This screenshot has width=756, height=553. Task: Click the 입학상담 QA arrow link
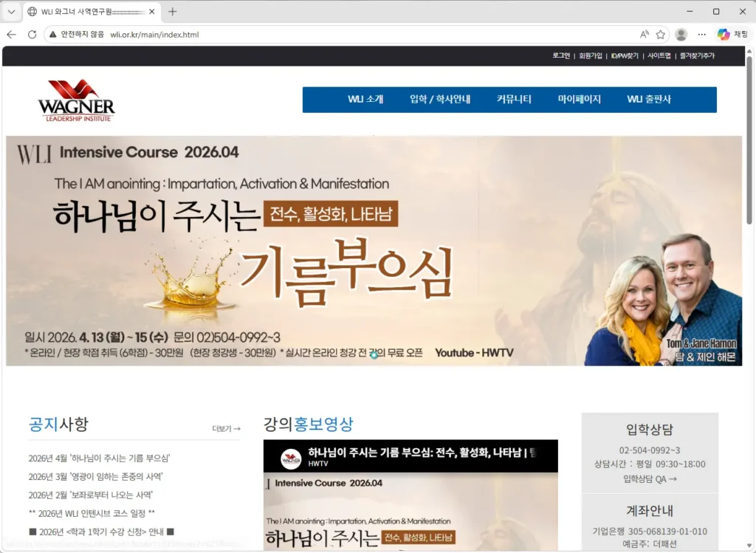[650, 479]
